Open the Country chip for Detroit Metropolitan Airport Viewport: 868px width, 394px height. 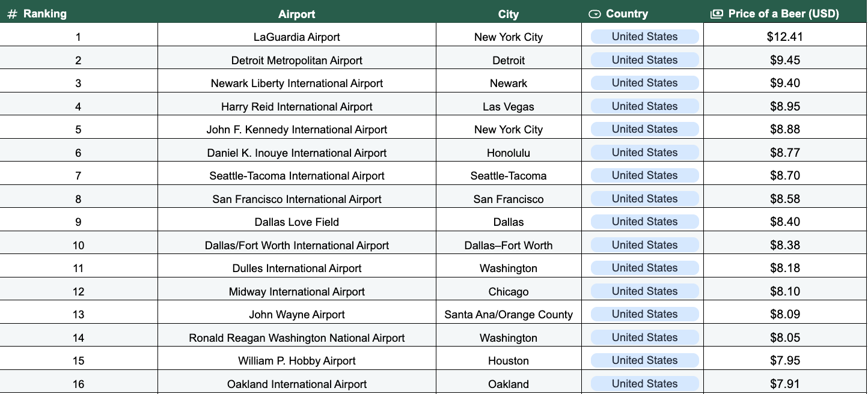pos(644,60)
